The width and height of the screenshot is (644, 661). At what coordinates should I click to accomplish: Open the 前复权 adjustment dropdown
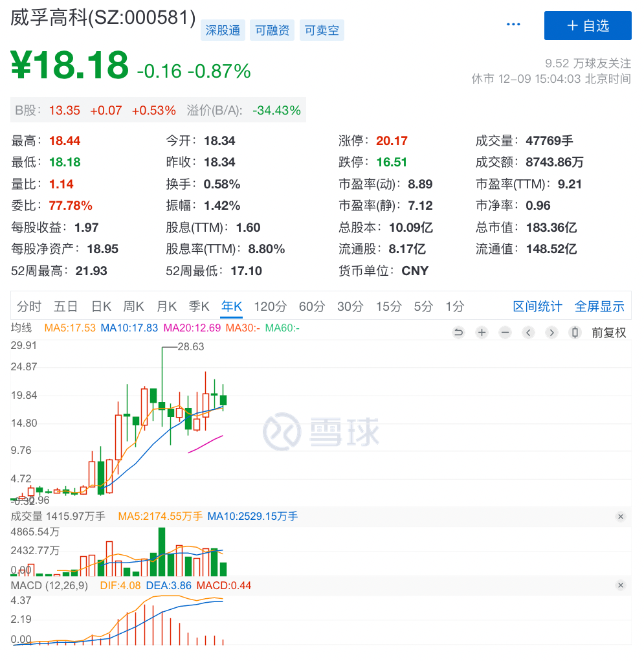point(608,333)
